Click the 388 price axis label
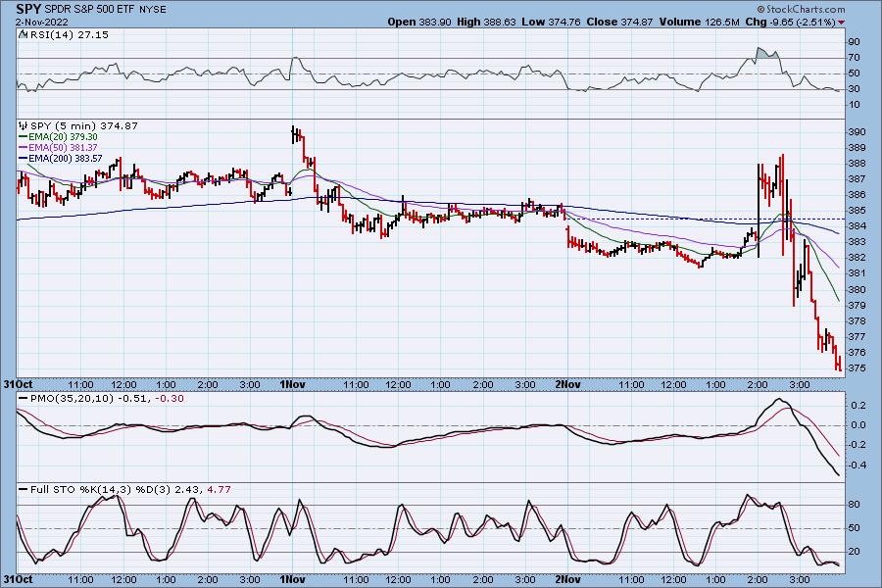 (857, 164)
